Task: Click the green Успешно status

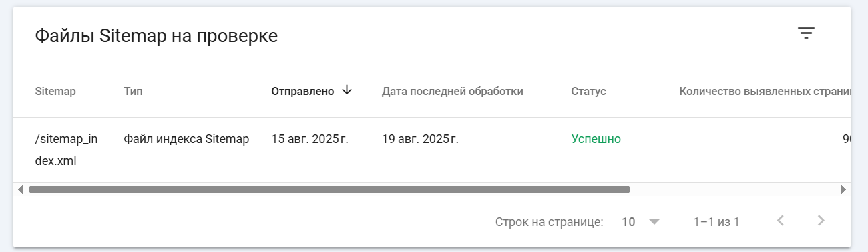Action: [x=596, y=139]
